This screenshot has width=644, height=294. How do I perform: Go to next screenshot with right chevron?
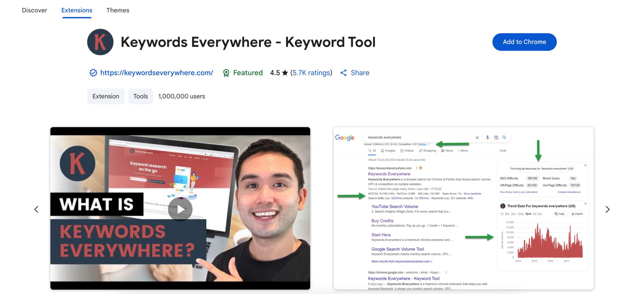point(608,209)
